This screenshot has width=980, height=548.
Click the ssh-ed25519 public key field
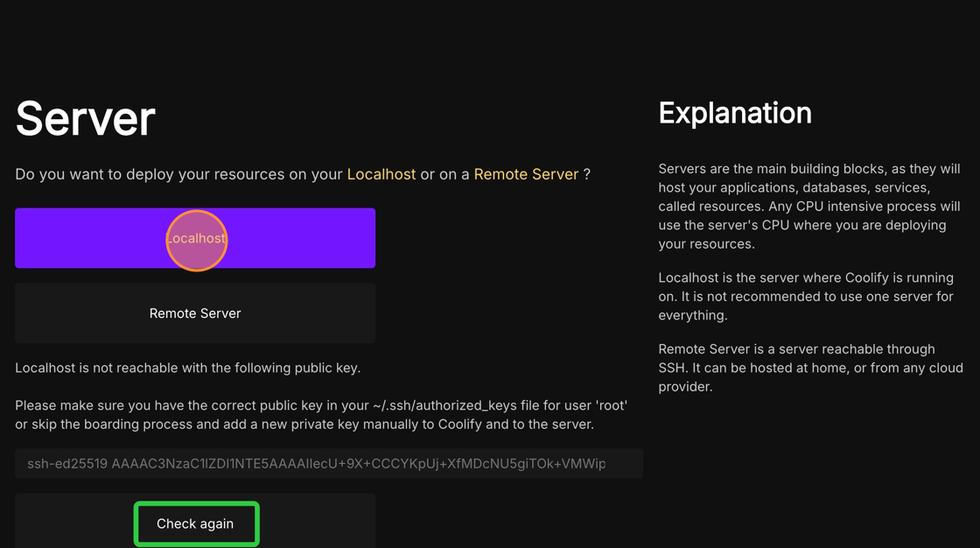click(x=328, y=464)
